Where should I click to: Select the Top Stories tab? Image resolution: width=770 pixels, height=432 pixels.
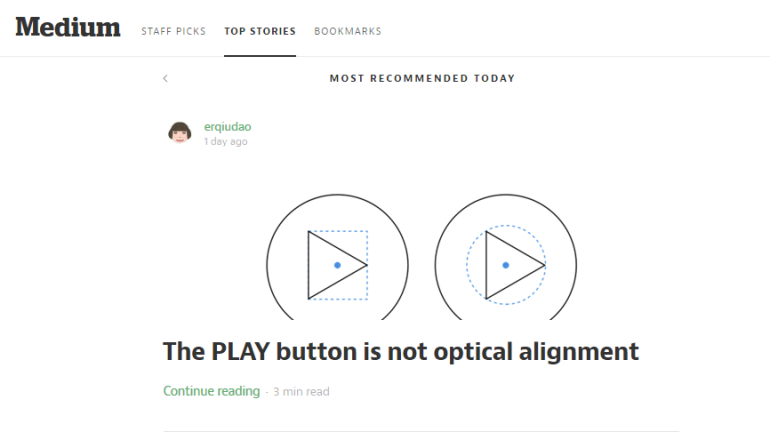coord(260,31)
